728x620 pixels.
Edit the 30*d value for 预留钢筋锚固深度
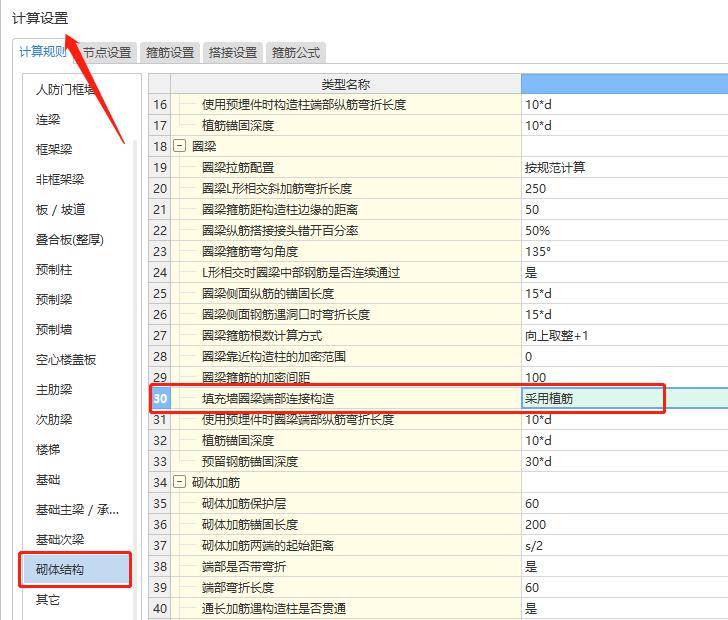(624, 462)
